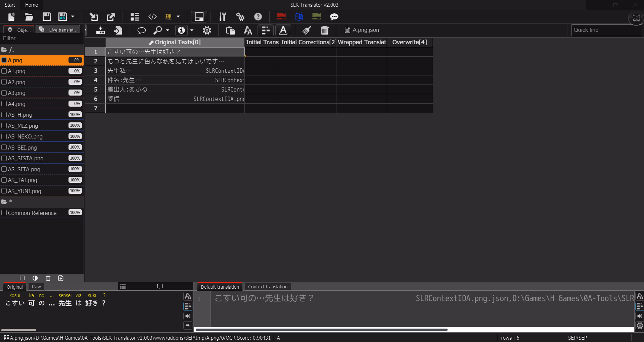Select the Live translat... panel tab
The width and height of the screenshot is (644, 342).
tap(59, 30)
